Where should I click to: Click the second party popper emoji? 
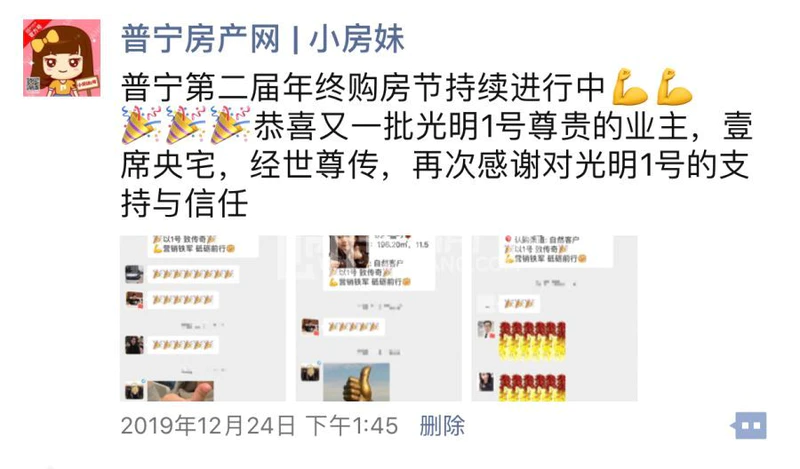tap(186, 126)
